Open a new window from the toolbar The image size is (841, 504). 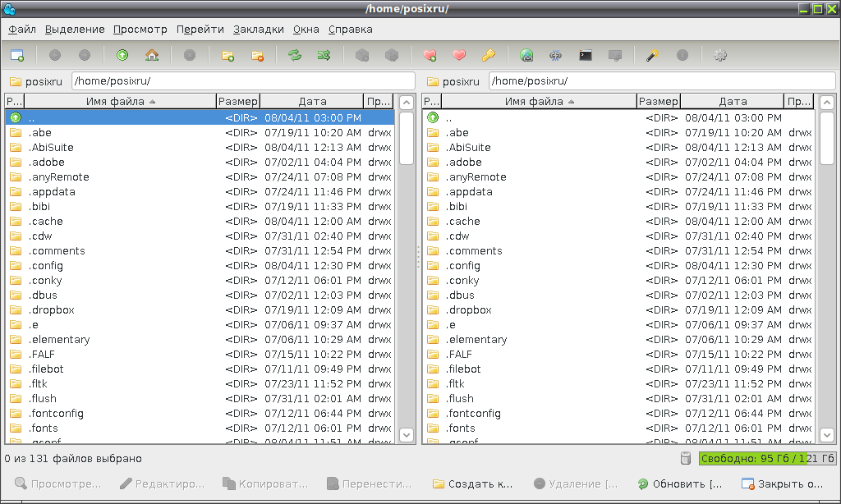[17, 55]
